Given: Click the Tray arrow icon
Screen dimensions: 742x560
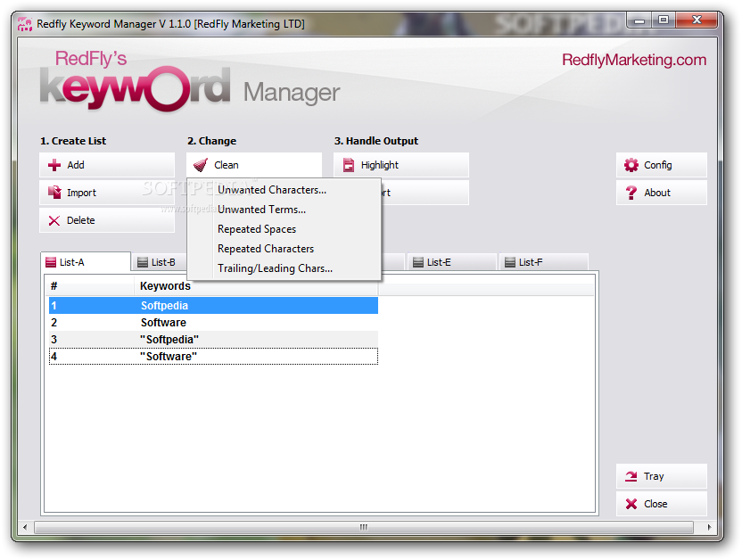Looking at the screenshot, I should [x=631, y=476].
